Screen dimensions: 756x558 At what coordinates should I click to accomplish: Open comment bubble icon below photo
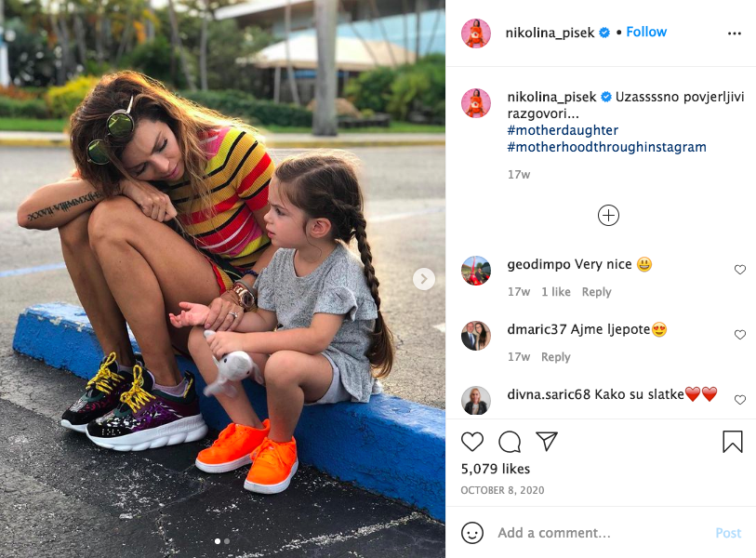(510, 442)
